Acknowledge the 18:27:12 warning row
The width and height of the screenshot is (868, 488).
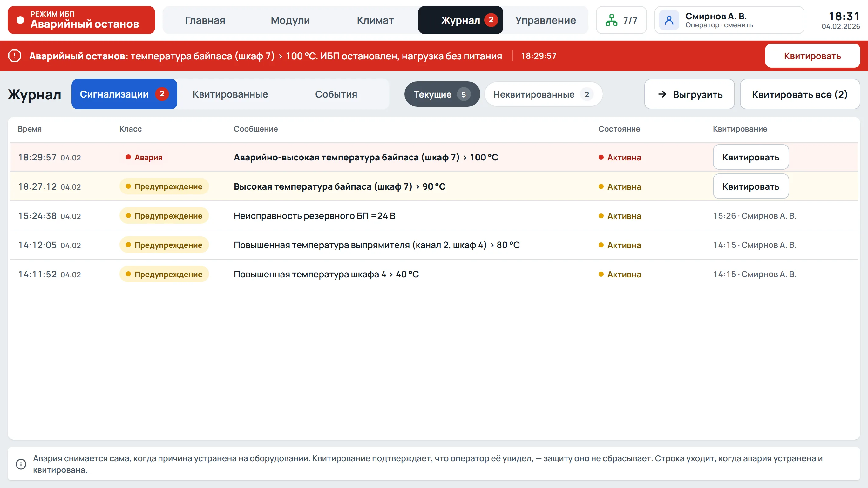point(751,186)
